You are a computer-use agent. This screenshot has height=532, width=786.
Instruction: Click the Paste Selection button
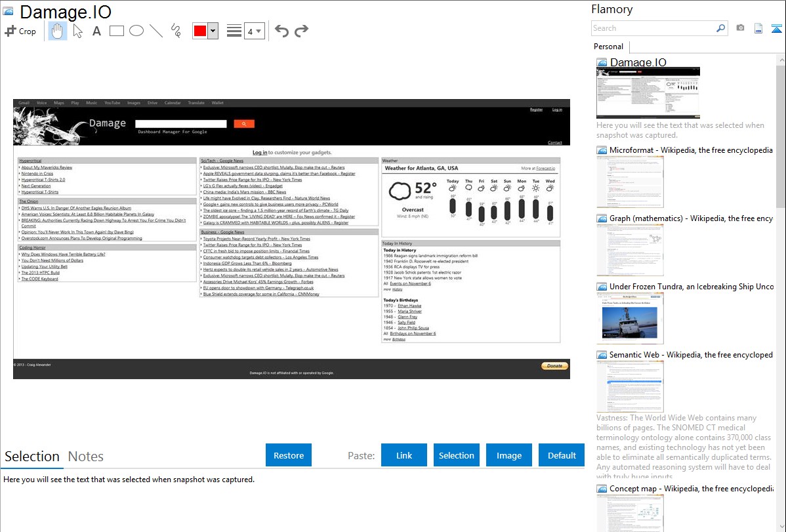pos(456,455)
